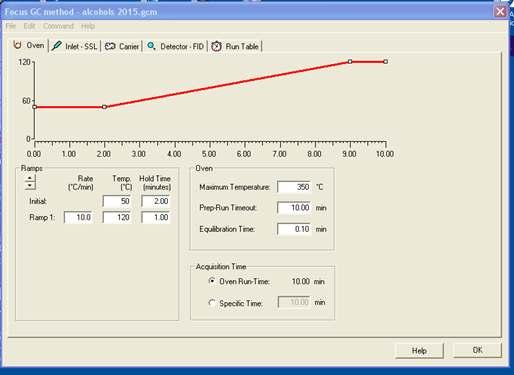
Task: Open the Run Table tab
Action: click(235, 46)
